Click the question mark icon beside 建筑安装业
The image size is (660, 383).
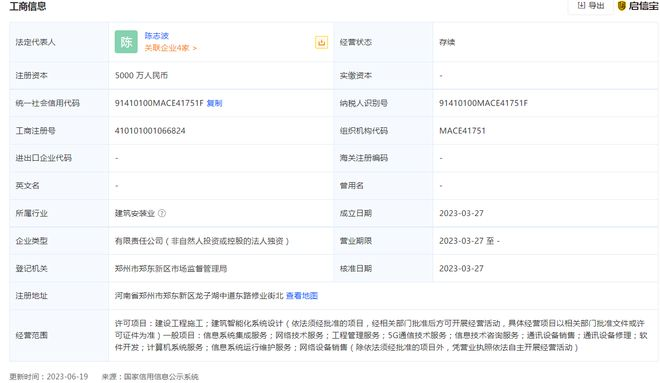click(x=162, y=213)
